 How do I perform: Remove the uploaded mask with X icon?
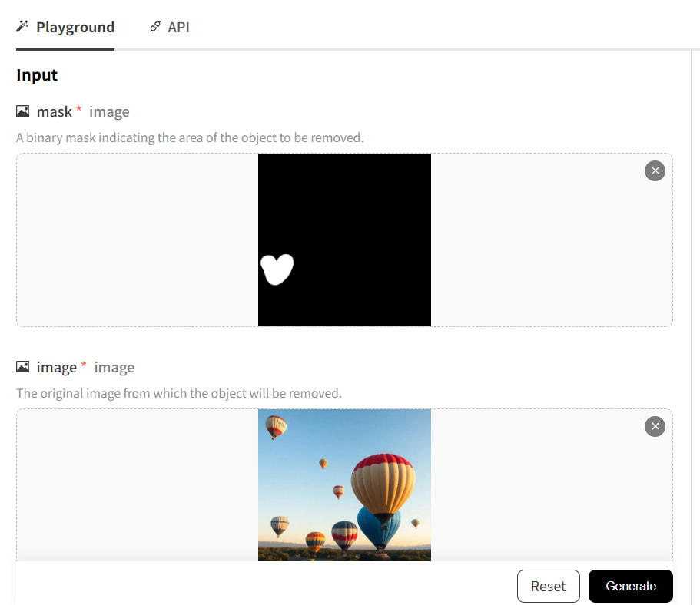coord(655,170)
